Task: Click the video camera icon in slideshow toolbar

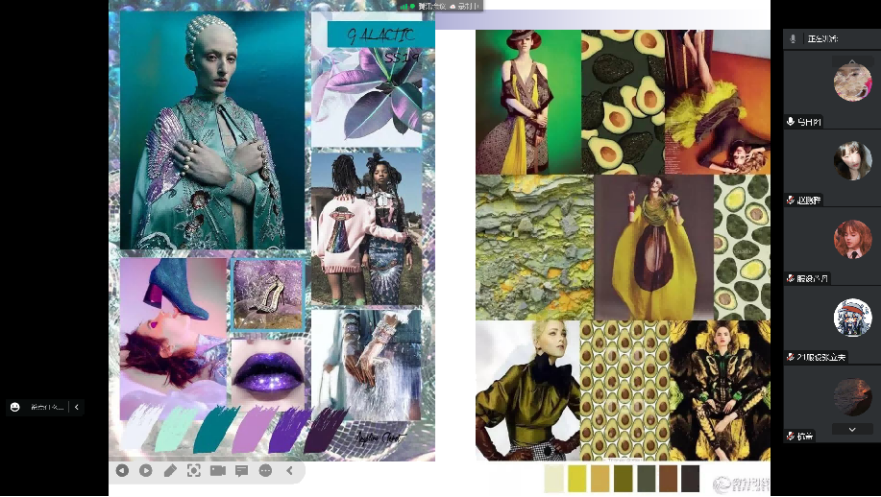Action: tap(218, 471)
